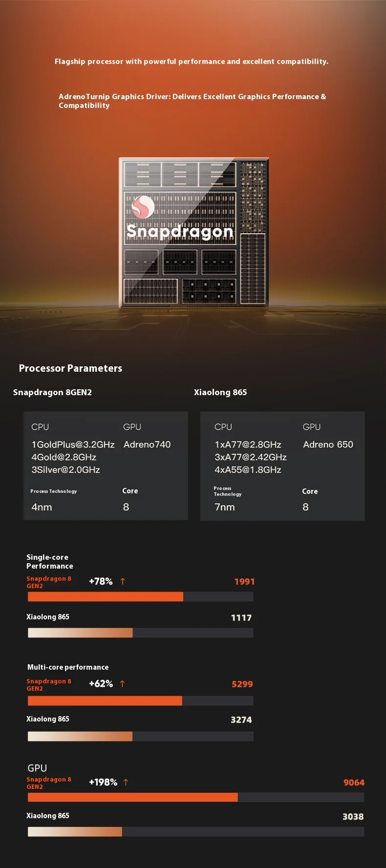The height and width of the screenshot is (868, 386).
Task: Click the 4nm process technology value
Action: pyautogui.click(x=42, y=507)
